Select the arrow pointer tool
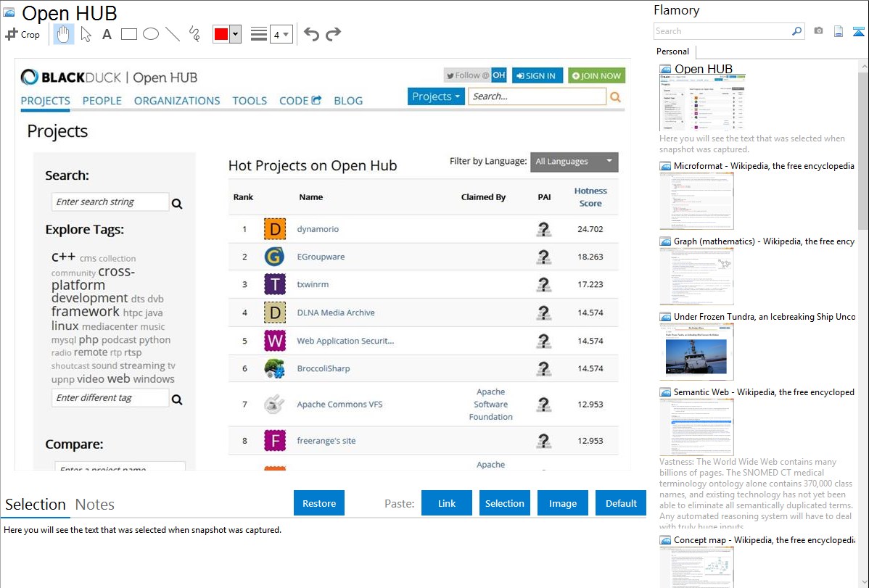869x588 pixels. click(86, 34)
